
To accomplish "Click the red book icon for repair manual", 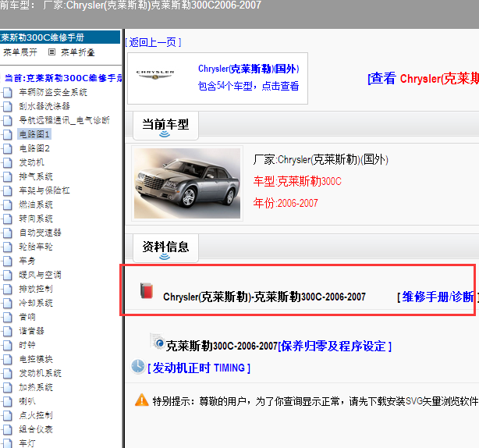I will [147, 290].
